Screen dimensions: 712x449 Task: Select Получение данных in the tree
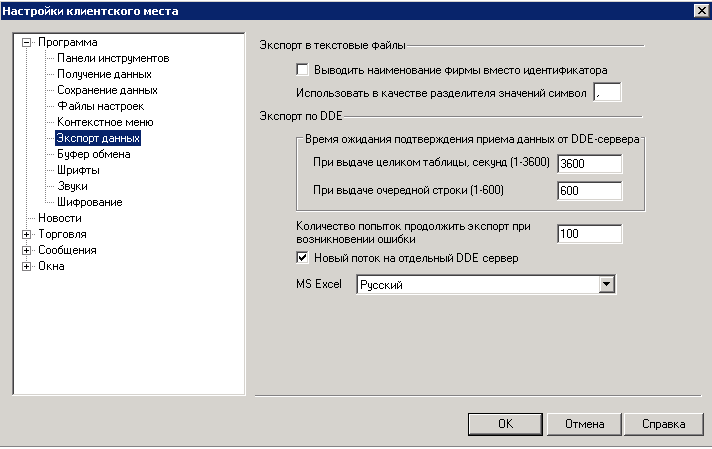[104, 74]
